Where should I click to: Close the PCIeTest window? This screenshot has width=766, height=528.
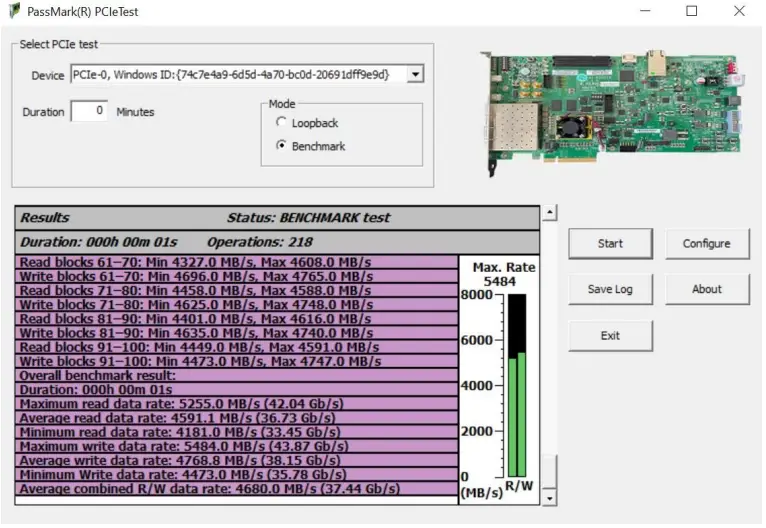739,11
